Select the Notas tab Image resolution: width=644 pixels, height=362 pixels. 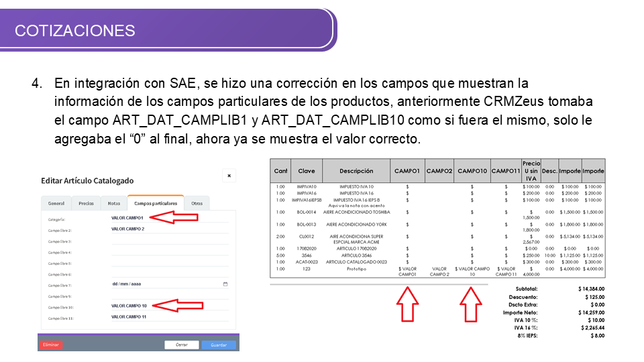point(114,203)
